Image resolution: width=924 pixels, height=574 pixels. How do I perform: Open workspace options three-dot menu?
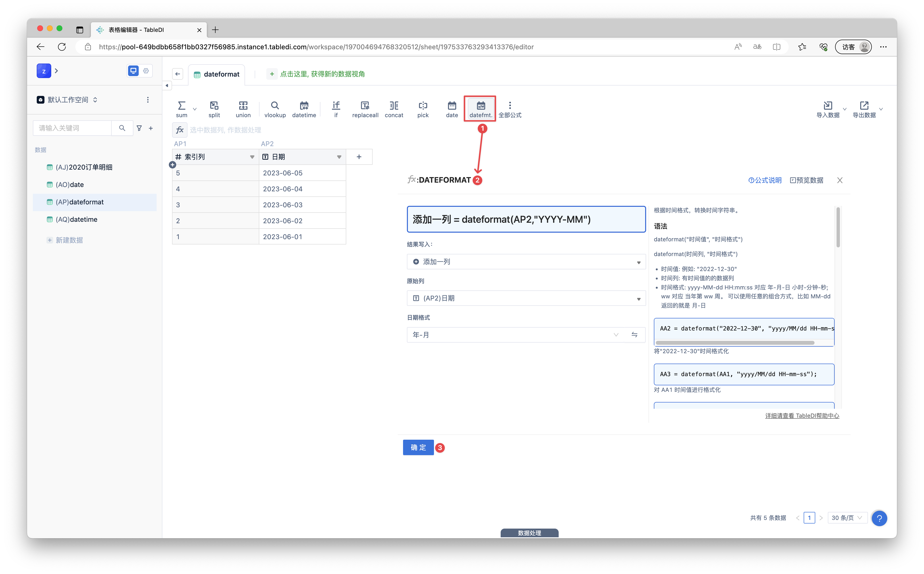tap(148, 100)
